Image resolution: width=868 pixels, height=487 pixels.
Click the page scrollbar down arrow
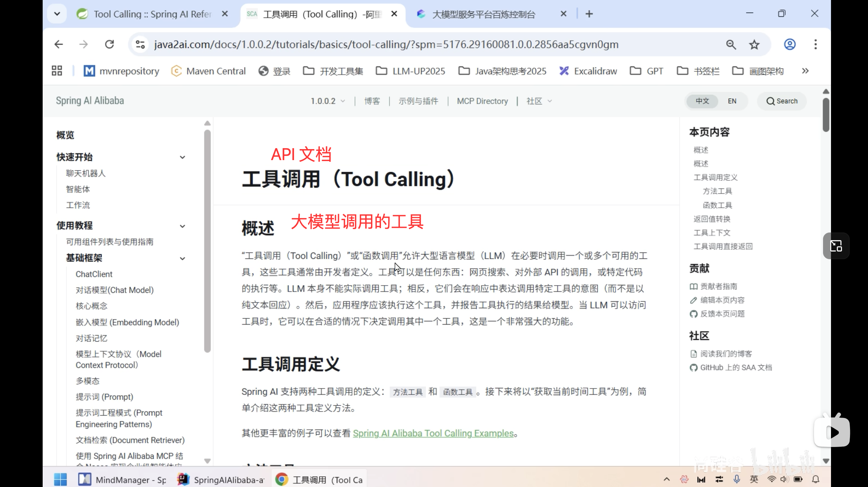point(826,461)
